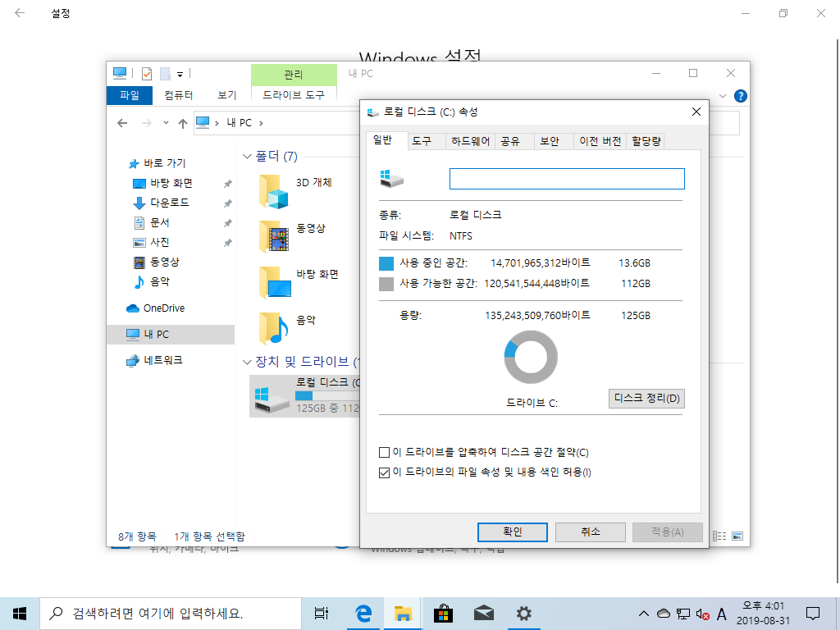This screenshot has height=630, width=840.
Task: Switch to the 할당량 tab
Action: [646, 141]
